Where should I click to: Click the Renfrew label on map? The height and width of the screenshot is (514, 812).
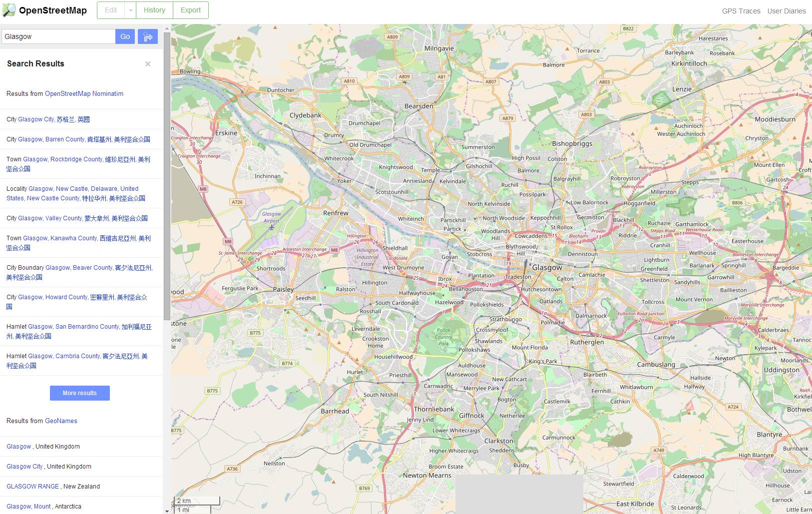pos(336,213)
